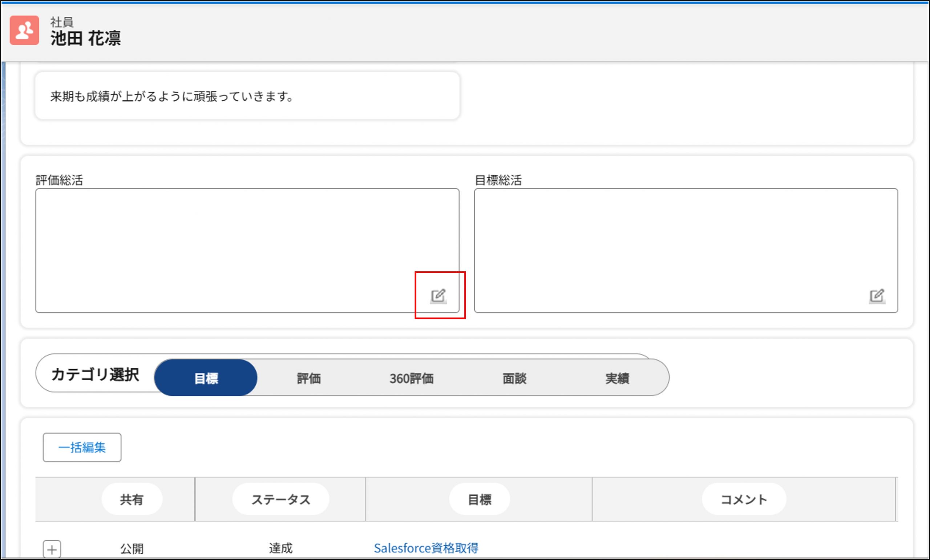Click the 目標 column header pill
930x560 pixels.
click(x=479, y=500)
